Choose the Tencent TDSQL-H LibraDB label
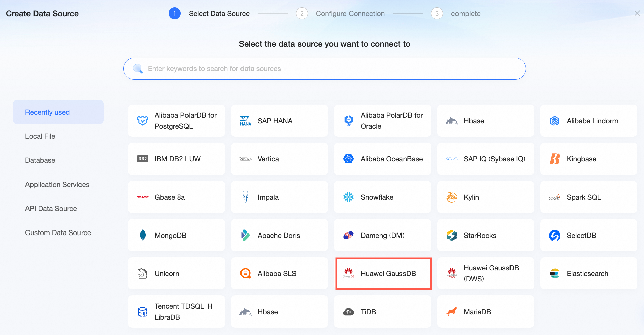This screenshot has width=644, height=335. tap(183, 311)
